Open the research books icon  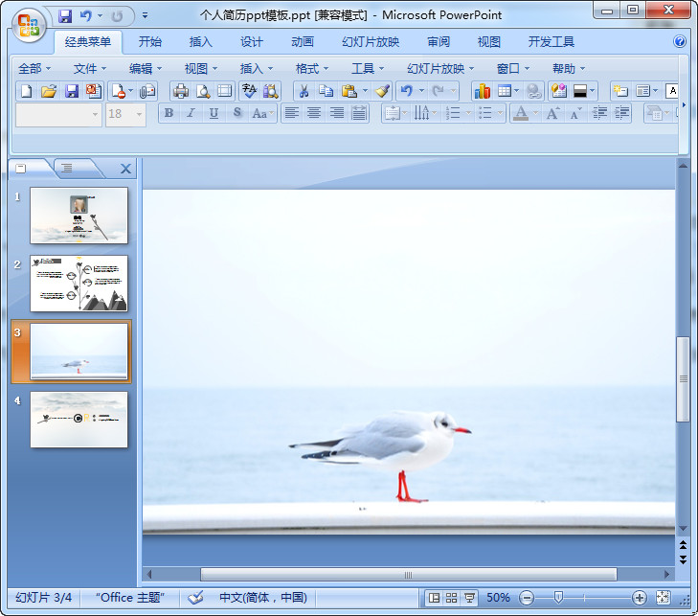(x=270, y=91)
